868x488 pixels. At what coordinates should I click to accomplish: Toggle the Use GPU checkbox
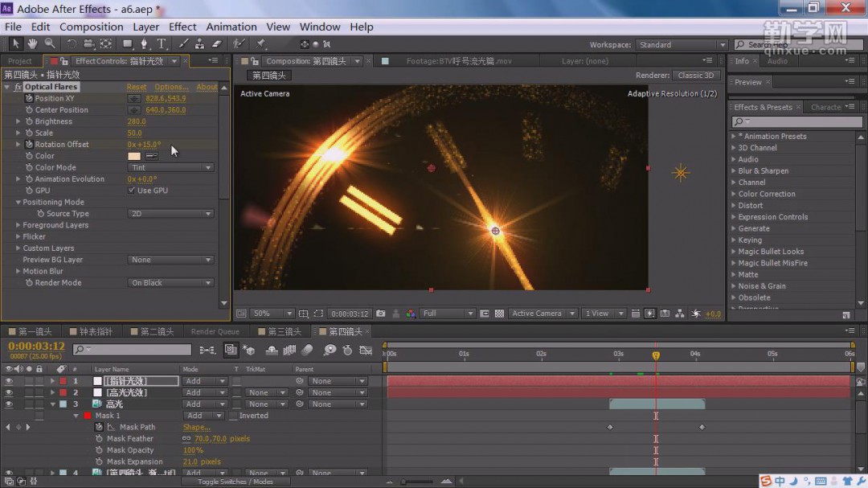tap(131, 191)
